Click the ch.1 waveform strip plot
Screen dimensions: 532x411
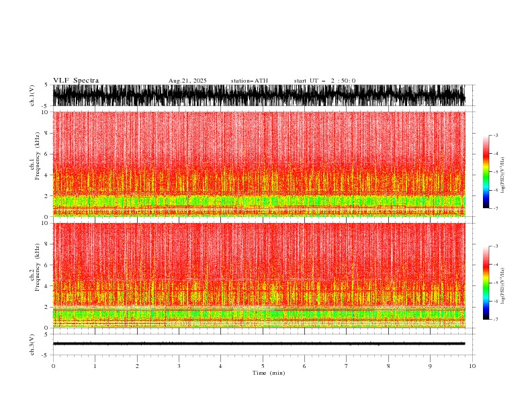click(x=259, y=95)
